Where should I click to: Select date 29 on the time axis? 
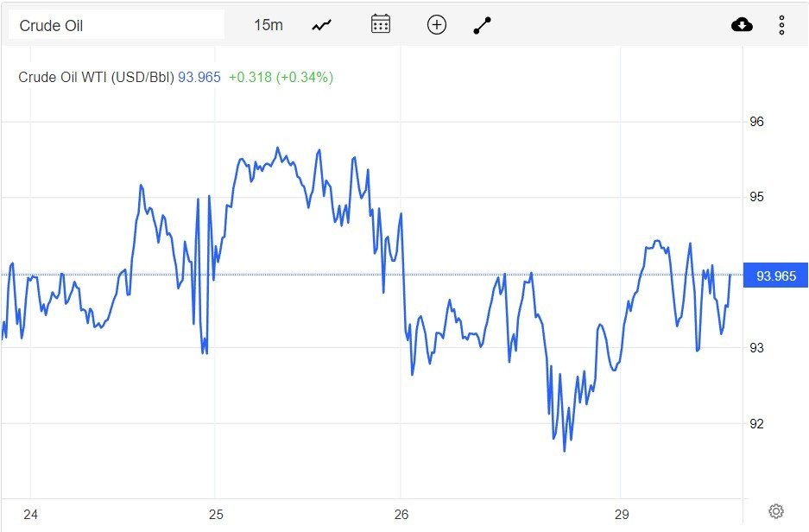point(622,515)
